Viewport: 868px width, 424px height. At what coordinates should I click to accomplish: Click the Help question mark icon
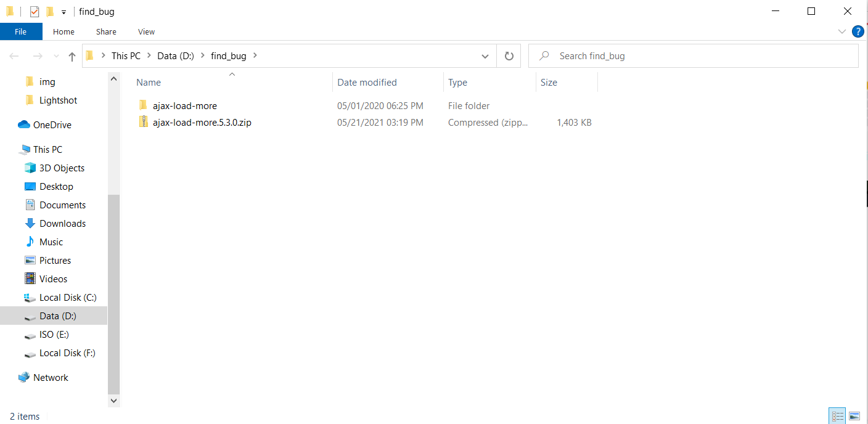point(858,31)
